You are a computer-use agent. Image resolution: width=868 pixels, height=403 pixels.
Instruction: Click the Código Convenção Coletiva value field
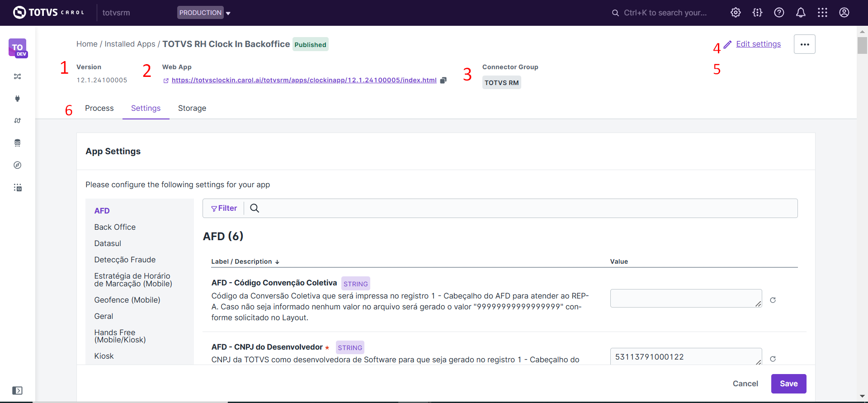click(x=686, y=298)
